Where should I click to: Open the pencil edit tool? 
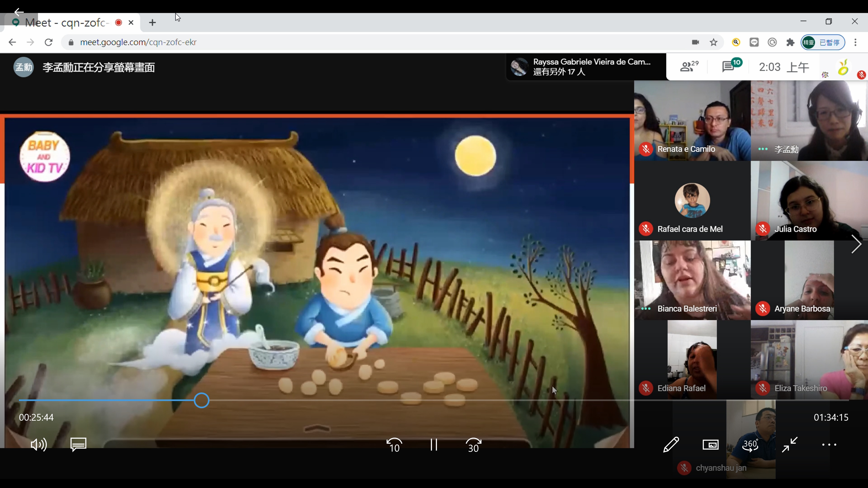point(671,445)
